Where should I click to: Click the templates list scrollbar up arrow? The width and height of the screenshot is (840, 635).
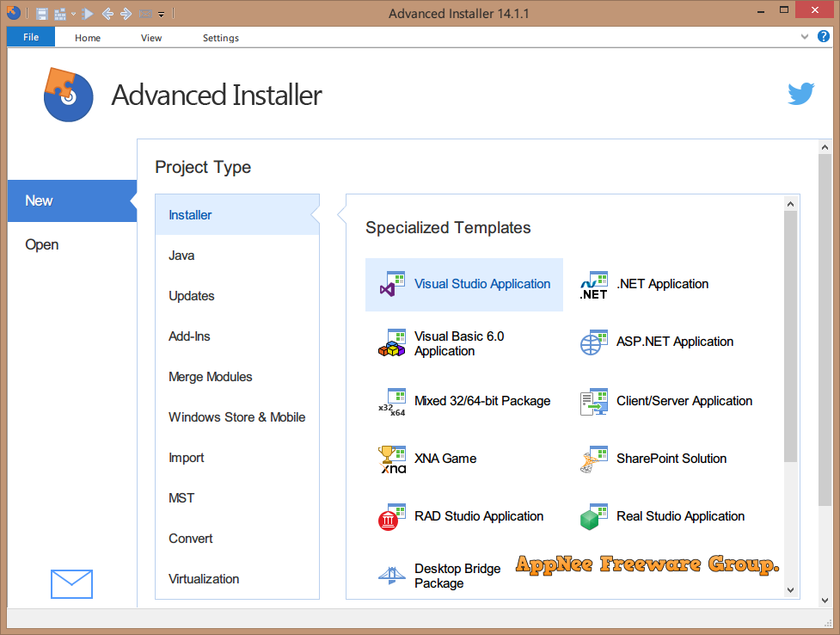(791, 204)
